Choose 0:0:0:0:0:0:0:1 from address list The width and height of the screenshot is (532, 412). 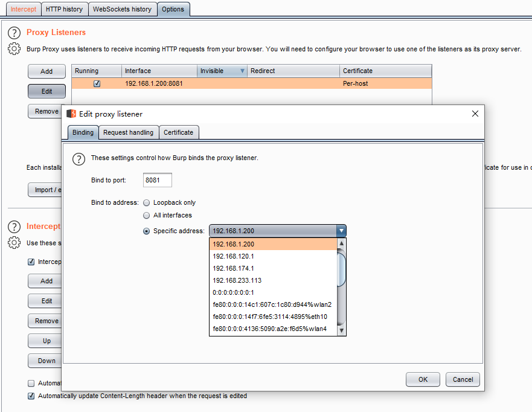coord(273,292)
